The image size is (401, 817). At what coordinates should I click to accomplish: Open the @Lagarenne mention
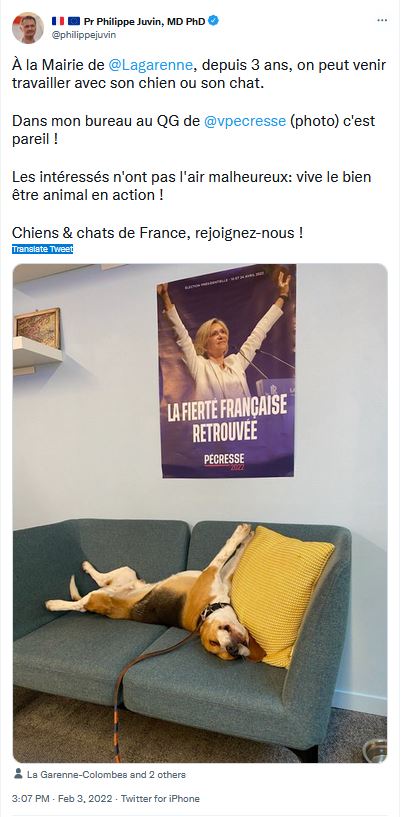click(x=151, y=66)
